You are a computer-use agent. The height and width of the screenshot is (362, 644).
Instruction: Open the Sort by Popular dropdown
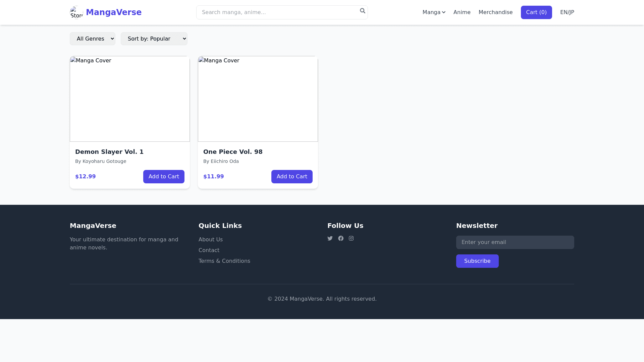coord(154,39)
